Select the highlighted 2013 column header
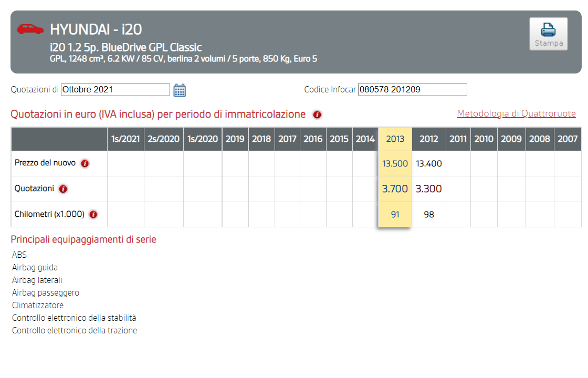This screenshot has width=588, height=378. [395, 139]
